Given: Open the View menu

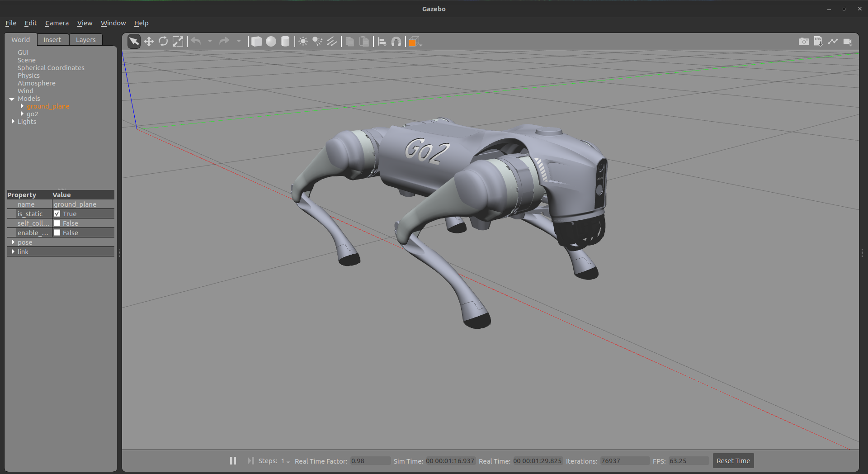Looking at the screenshot, I should [85, 23].
